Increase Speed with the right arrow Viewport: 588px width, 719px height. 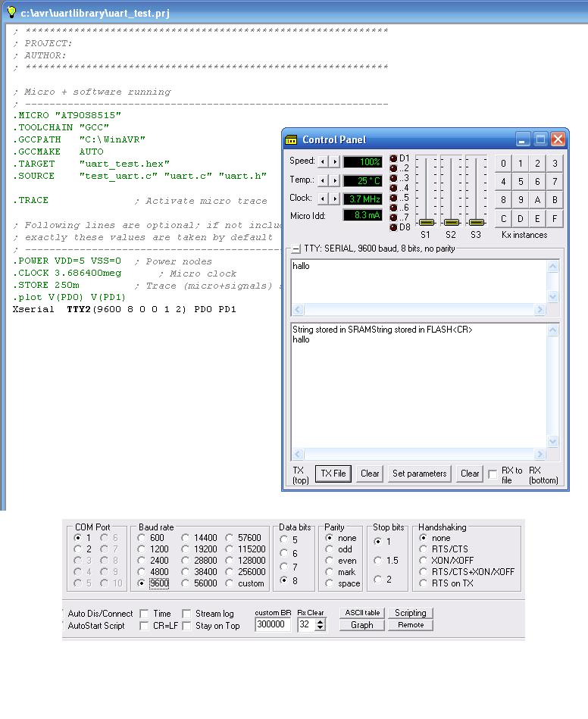click(335, 162)
